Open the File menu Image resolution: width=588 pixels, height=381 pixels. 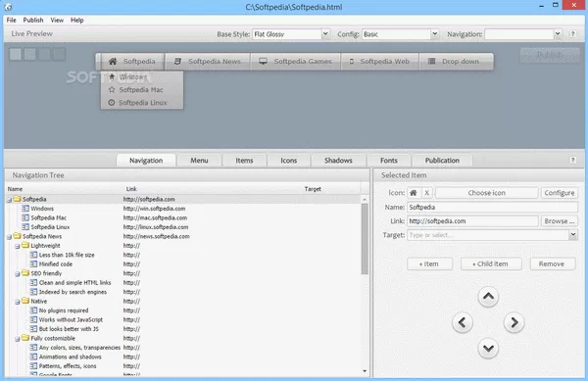click(11, 20)
